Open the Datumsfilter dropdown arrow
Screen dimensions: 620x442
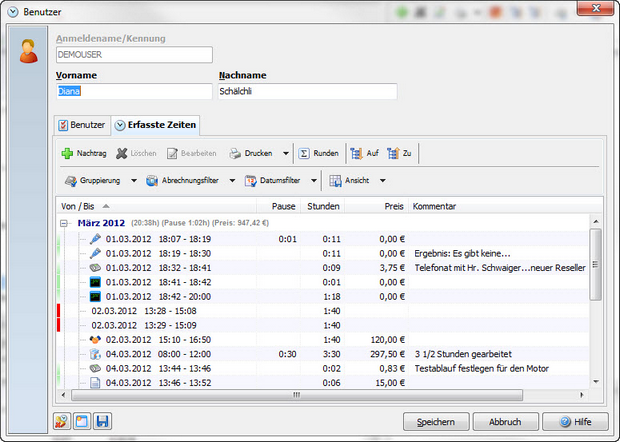314,181
